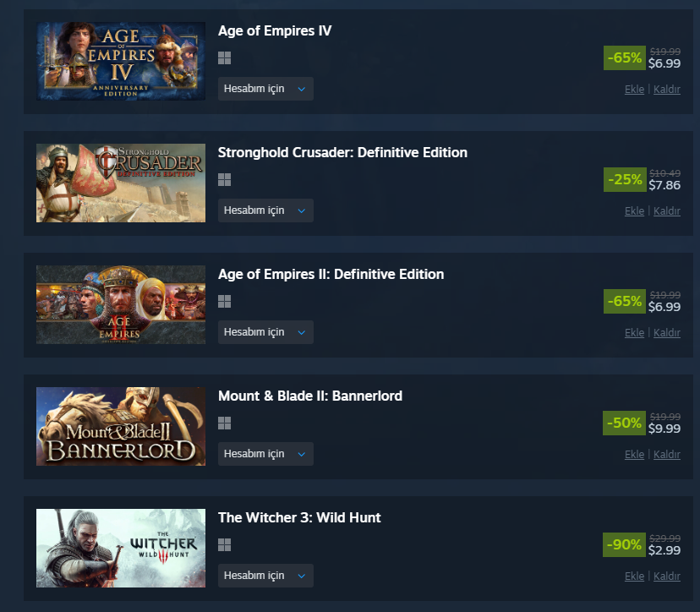The image size is (700, 612).
Task: Expand 'Hesabım için' dropdown for Bannerlord
Action: pos(265,454)
